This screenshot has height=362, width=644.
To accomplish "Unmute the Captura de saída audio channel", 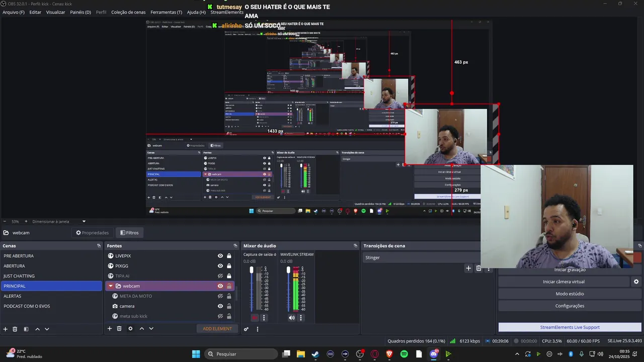I will [x=255, y=318].
